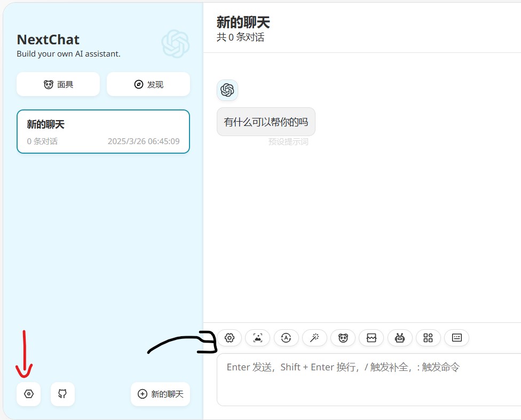Open the mask icon in chat toolbar
The image size is (521, 420).
click(x=343, y=338)
